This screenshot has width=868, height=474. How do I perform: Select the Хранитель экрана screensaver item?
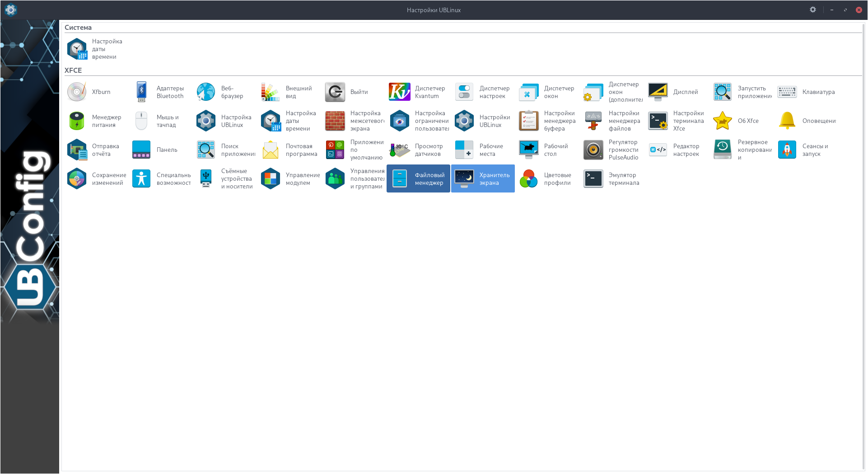(483, 179)
